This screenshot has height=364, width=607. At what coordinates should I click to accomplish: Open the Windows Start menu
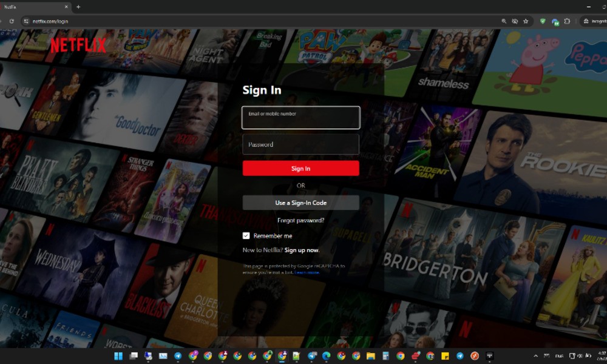coord(118,356)
